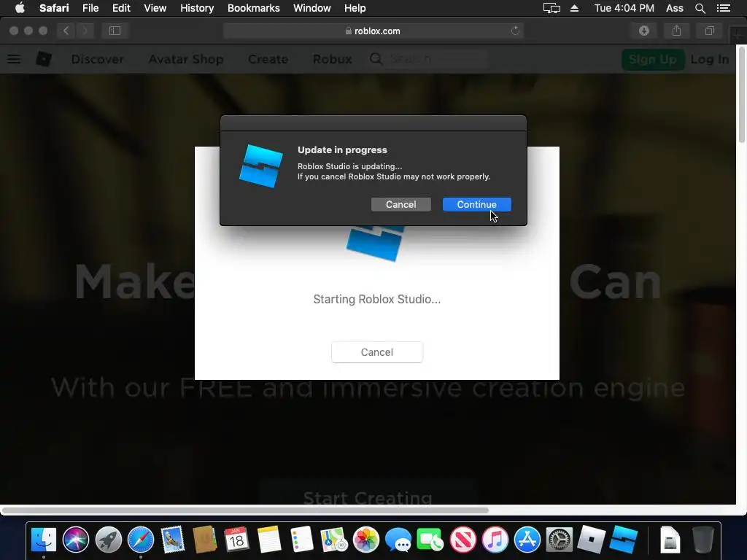Open Contacts from the Dock

(205, 540)
